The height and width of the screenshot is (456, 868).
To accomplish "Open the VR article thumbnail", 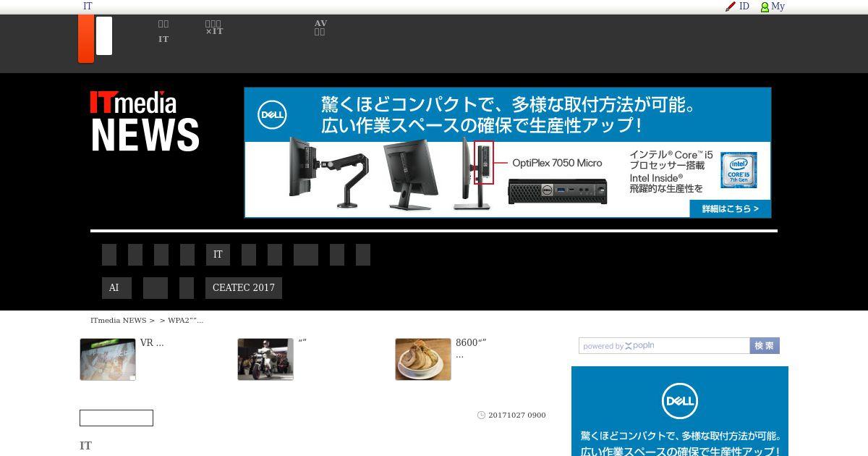I will coord(108,359).
